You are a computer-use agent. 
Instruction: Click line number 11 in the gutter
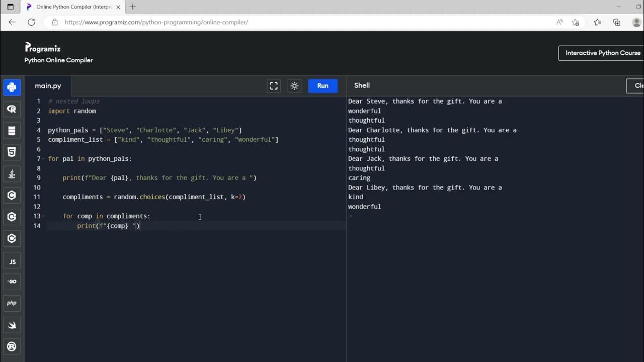pos(37,197)
